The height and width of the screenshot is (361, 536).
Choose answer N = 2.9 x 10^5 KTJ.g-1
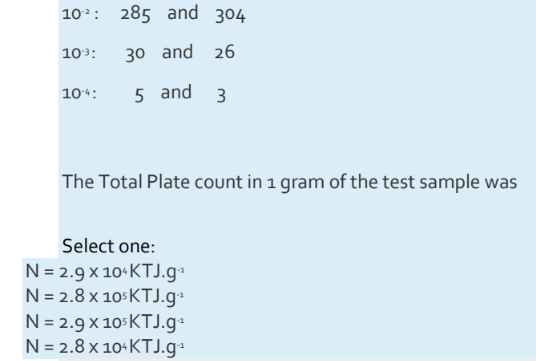105,322
